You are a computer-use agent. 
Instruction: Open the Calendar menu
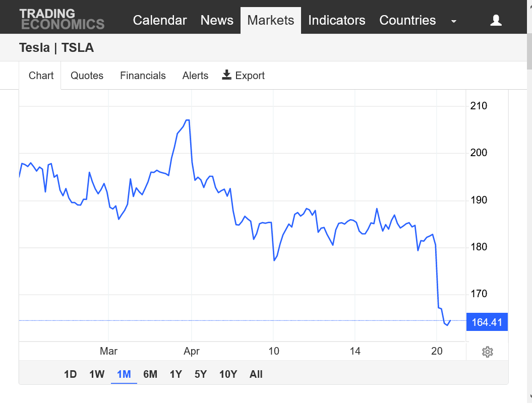click(x=160, y=20)
